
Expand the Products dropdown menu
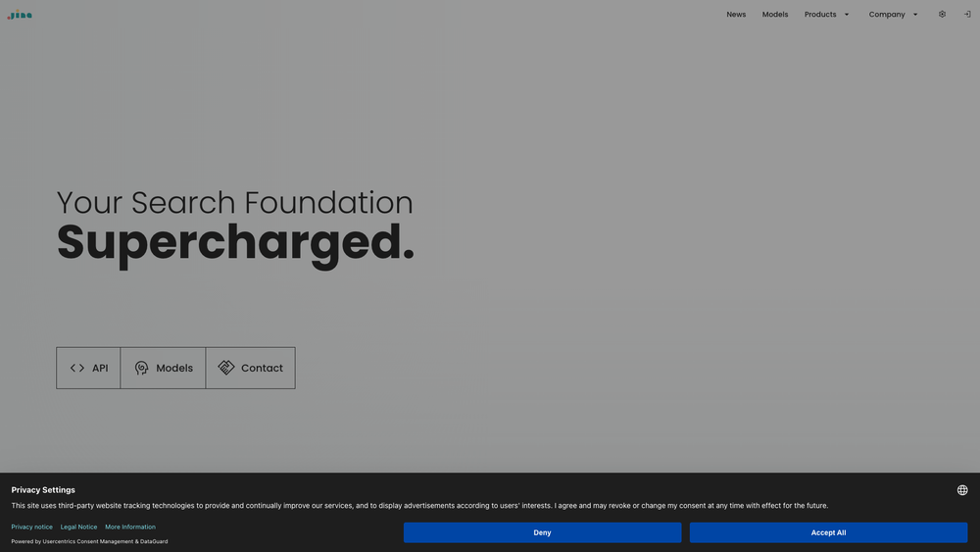click(826, 15)
